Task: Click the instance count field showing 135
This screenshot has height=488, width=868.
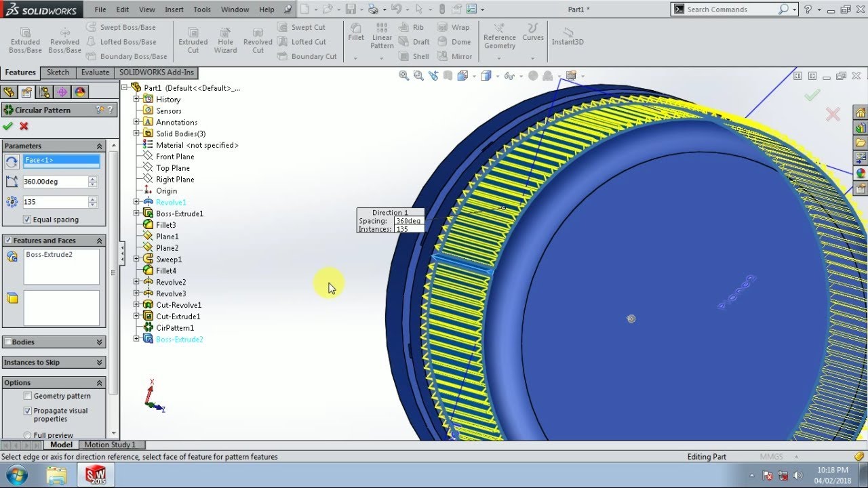Action: pos(54,202)
